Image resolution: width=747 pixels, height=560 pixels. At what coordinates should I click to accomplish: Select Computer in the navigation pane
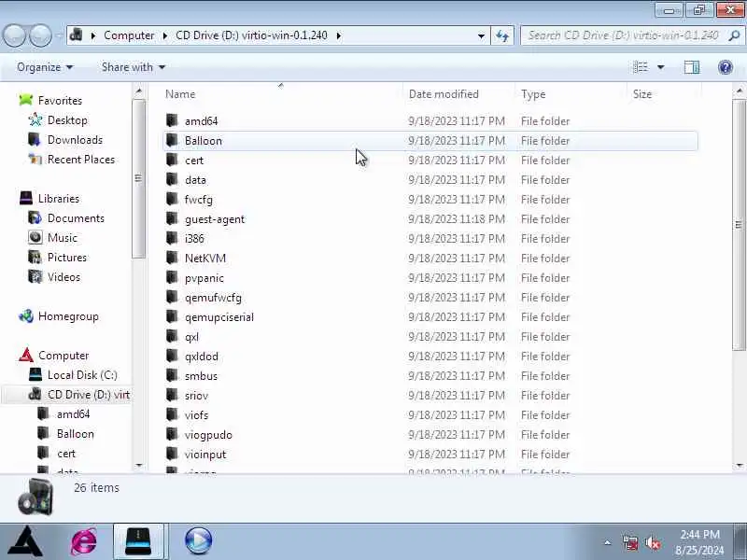coord(63,356)
